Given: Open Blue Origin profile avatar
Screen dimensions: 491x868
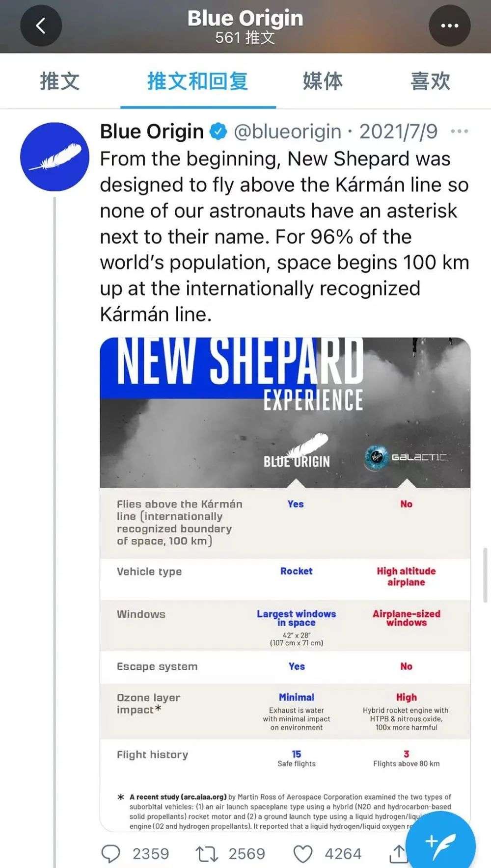Looking at the screenshot, I should (55, 157).
